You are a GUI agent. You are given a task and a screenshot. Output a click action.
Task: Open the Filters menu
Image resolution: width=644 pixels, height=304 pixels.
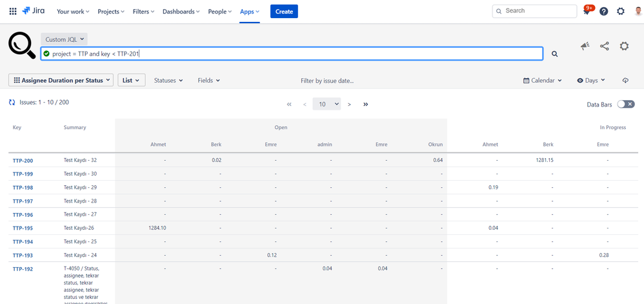pyautogui.click(x=144, y=12)
